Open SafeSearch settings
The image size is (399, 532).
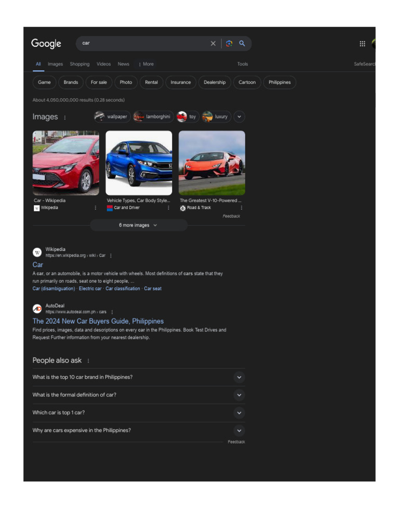click(364, 64)
